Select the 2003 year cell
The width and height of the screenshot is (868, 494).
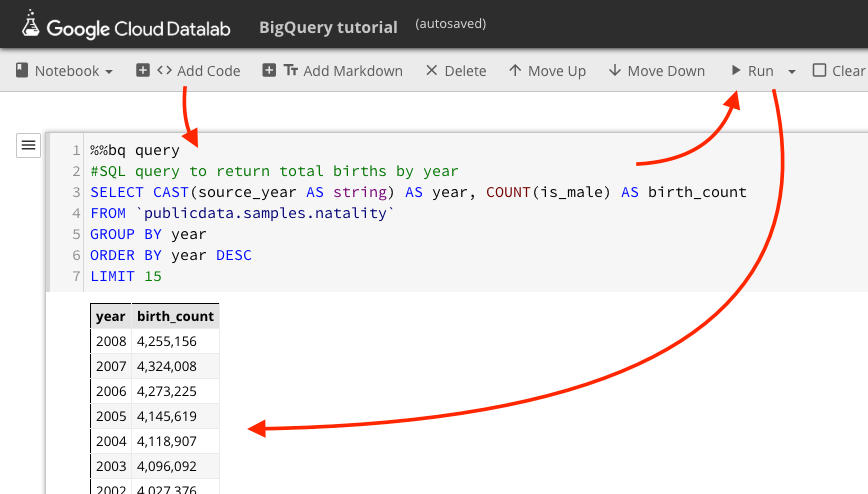111,466
